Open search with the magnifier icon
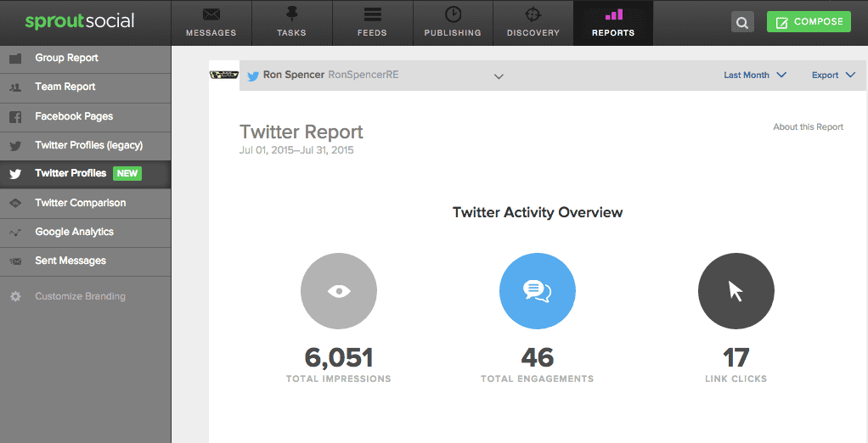868x443 pixels. tap(742, 23)
